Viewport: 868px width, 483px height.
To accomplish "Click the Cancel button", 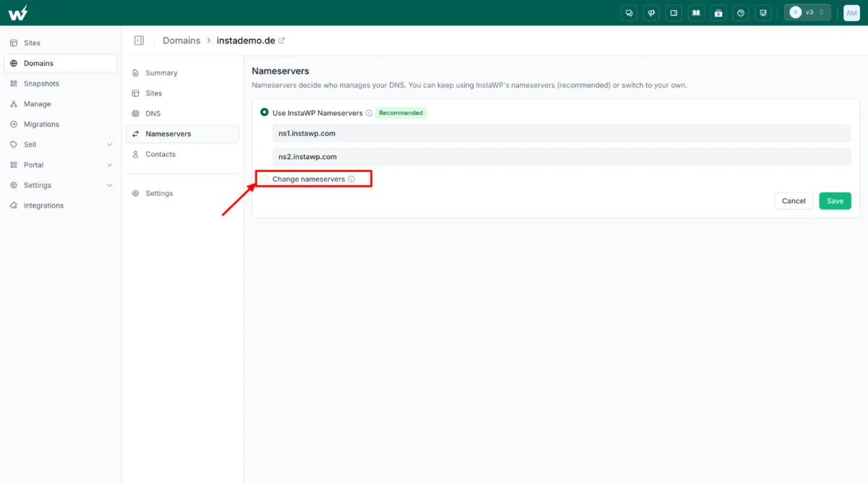I will point(793,201).
